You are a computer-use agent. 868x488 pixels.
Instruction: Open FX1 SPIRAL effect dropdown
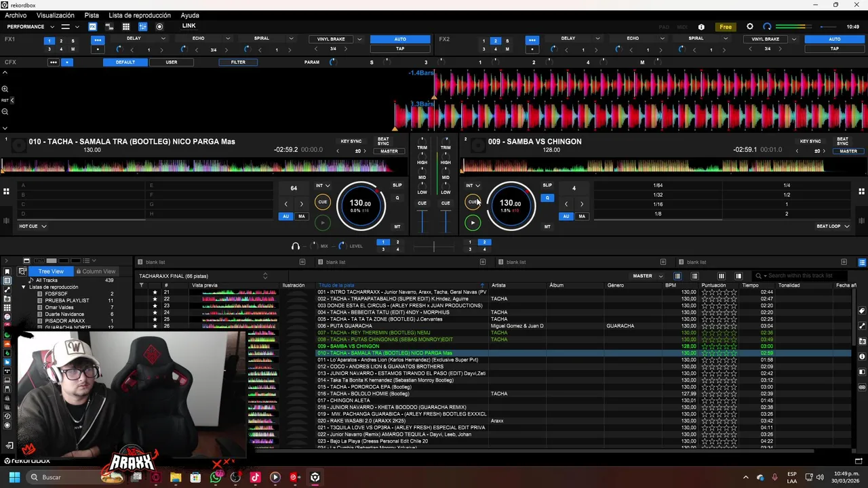[x=292, y=39]
